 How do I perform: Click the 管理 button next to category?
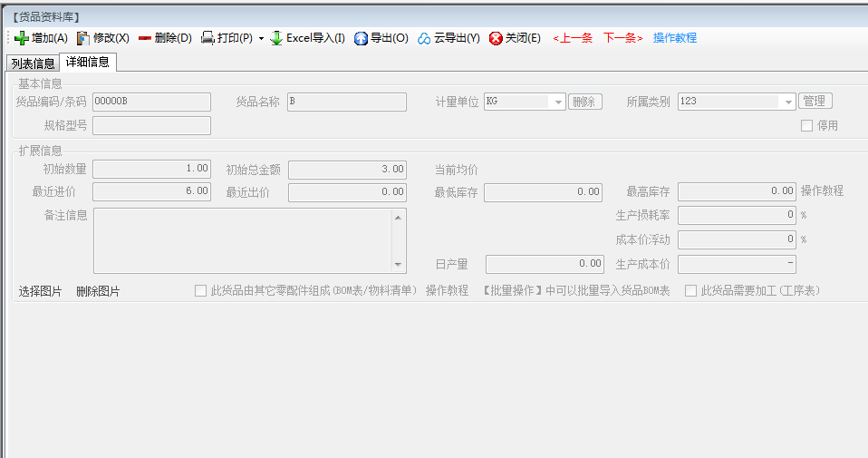[815, 102]
